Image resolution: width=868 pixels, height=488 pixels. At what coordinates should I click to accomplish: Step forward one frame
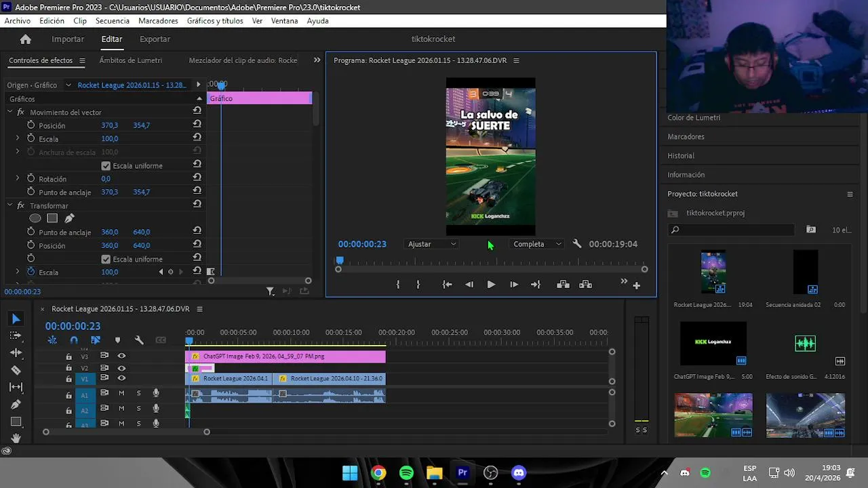pyautogui.click(x=514, y=285)
